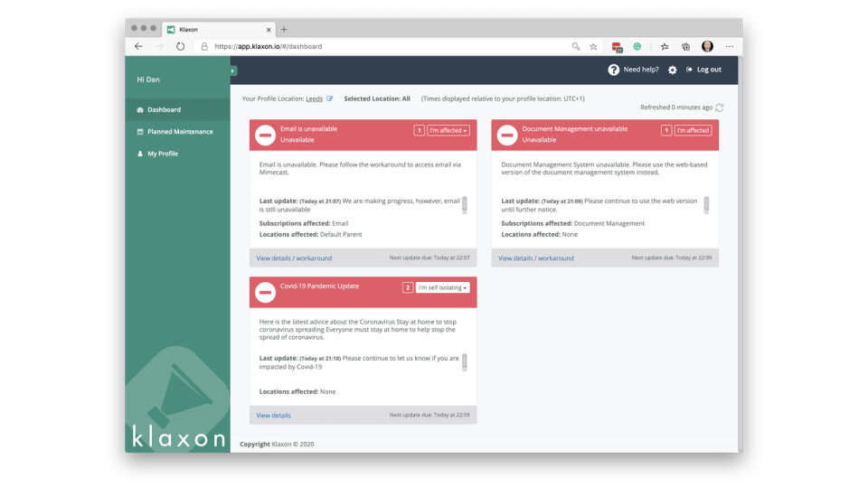Collapse the sidebar with the green arrow
Viewport: 868px width, 488px height.
(x=233, y=70)
